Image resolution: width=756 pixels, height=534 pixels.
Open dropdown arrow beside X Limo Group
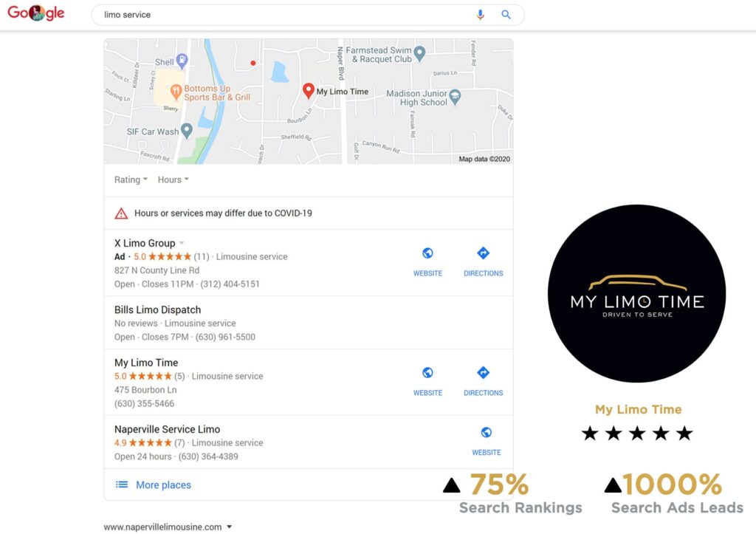(x=182, y=243)
